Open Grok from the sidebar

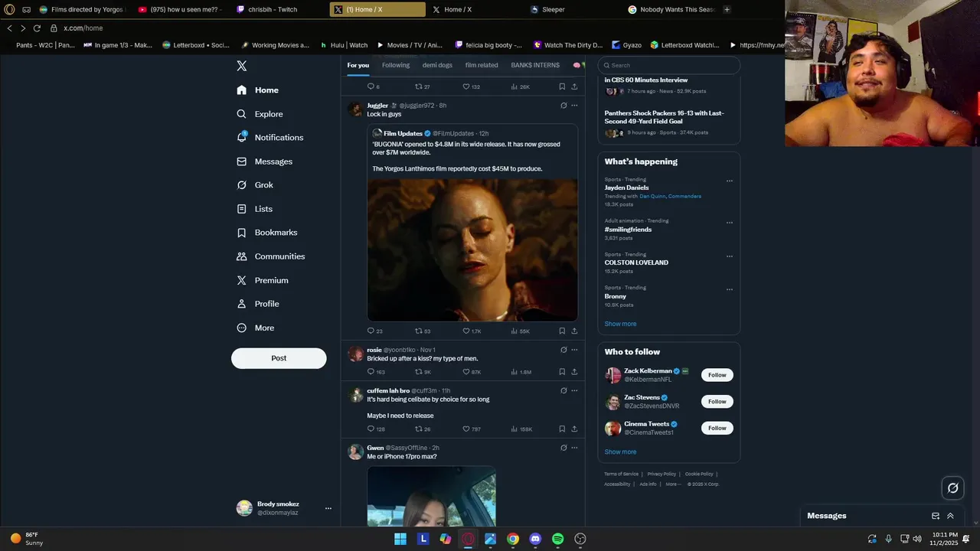[255, 185]
